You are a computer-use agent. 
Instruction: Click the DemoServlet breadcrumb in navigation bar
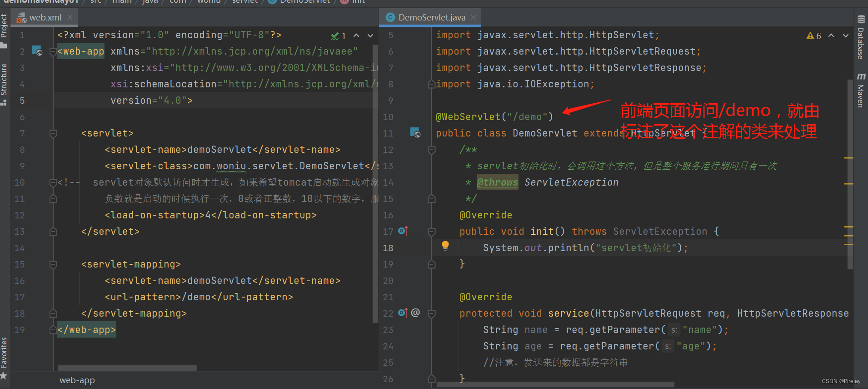coord(300,2)
